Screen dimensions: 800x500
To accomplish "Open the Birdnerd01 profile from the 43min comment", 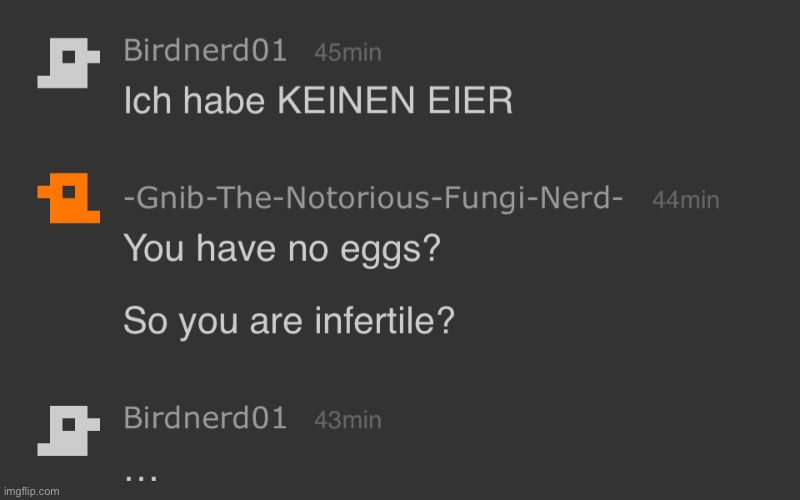I will tap(205, 418).
